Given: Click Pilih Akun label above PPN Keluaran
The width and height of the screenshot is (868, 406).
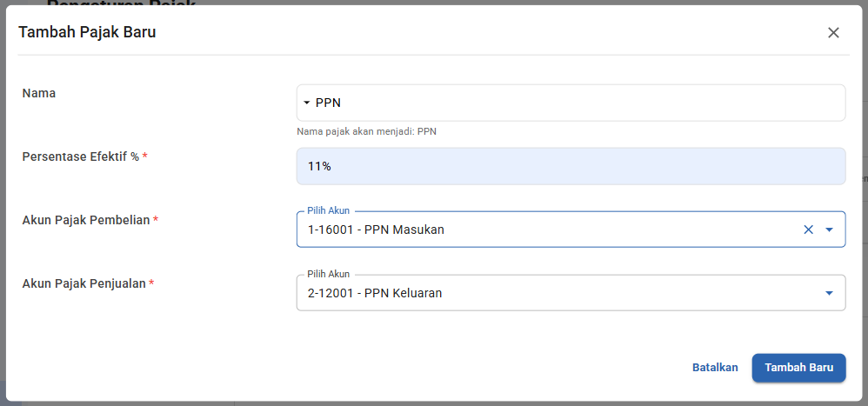Looking at the screenshot, I should coord(329,275).
